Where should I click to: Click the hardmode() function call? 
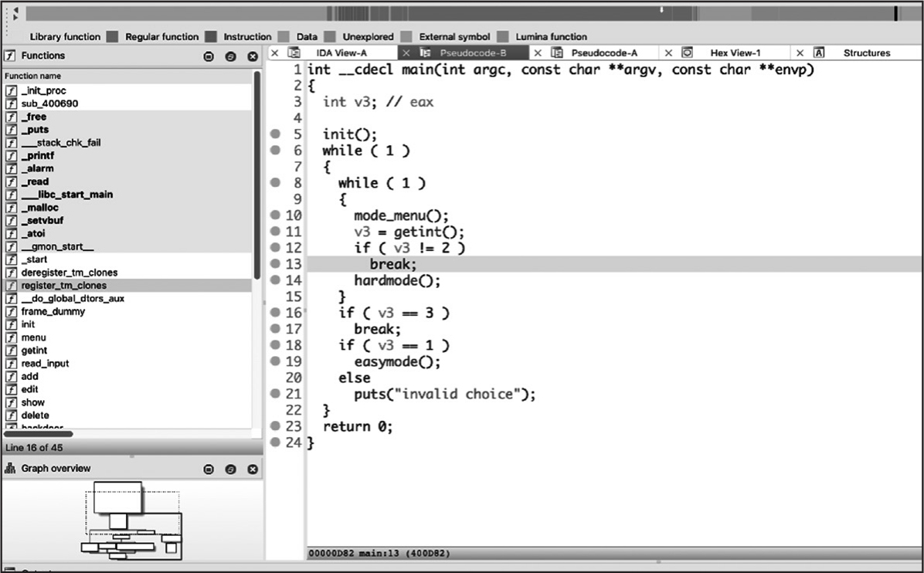click(397, 280)
